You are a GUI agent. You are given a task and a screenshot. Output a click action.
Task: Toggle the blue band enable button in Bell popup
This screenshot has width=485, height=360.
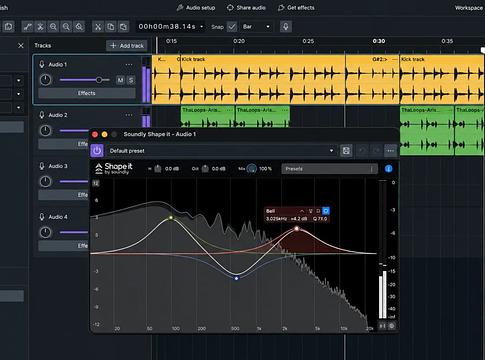[x=326, y=211]
